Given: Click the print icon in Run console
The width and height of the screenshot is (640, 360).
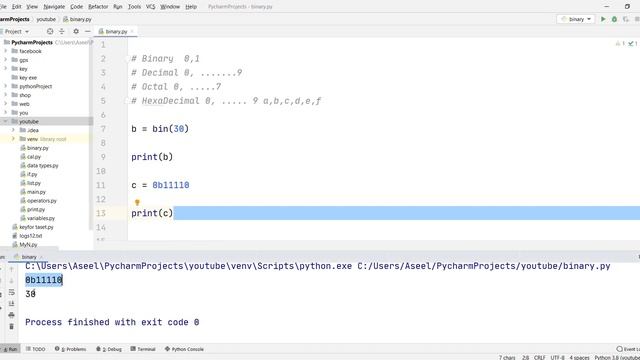Looking at the screenshot, I should [11, 315].
